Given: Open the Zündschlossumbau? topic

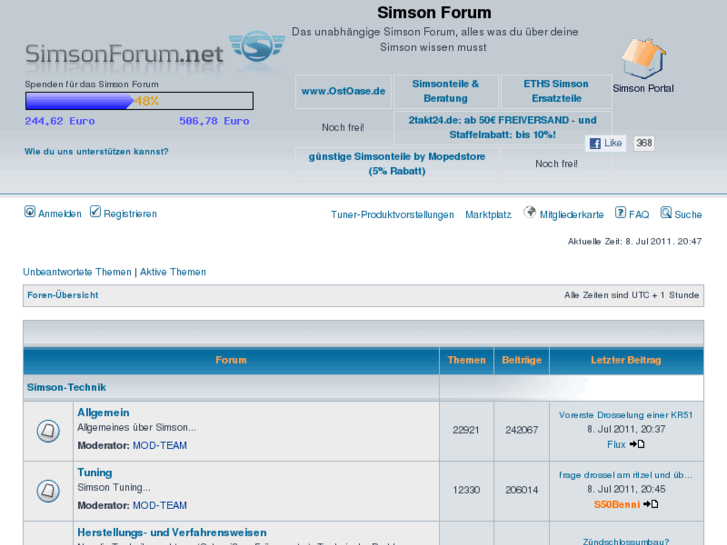Looking at the screenshot, I should pyautogui.click(x=626, y=541).
